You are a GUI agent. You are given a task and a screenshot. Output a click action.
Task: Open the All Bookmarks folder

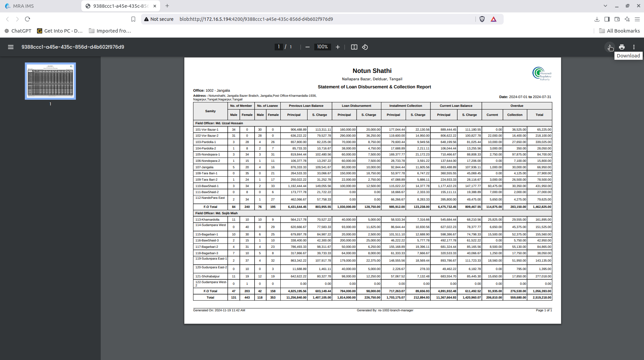pyautogui.click(x=619, y=31)
